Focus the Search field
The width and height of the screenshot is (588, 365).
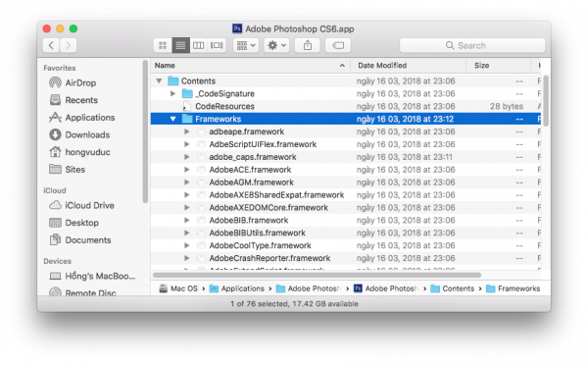click(472, 45)
